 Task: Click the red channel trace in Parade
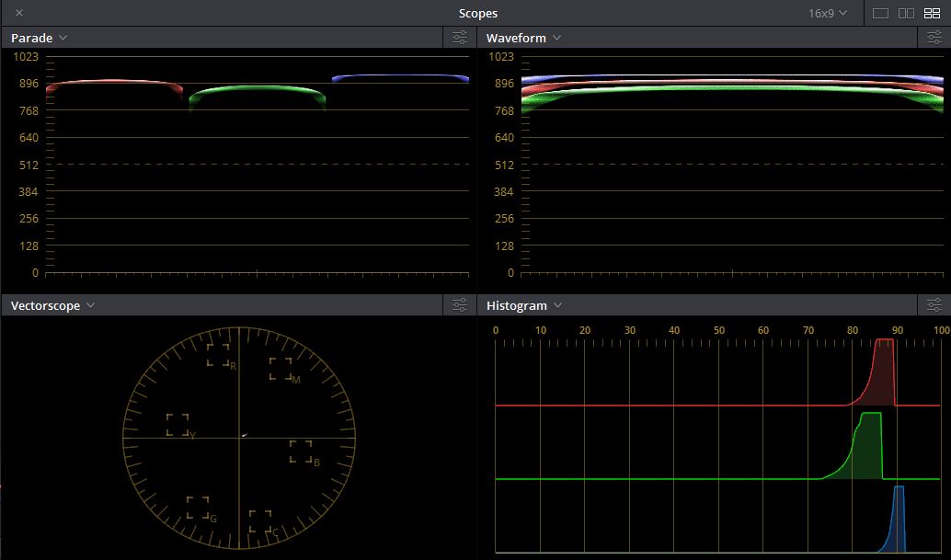[114, 83]
